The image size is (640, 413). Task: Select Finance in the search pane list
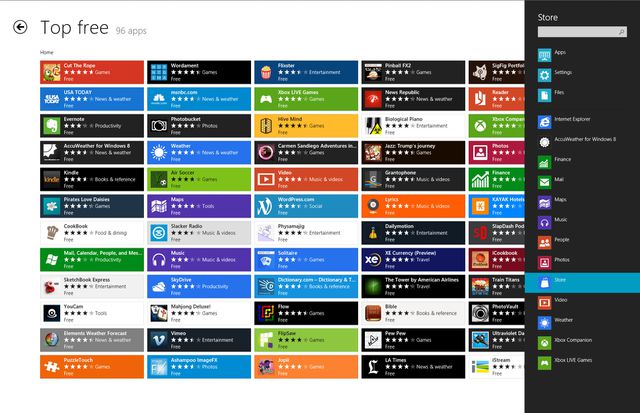[582, 162]
